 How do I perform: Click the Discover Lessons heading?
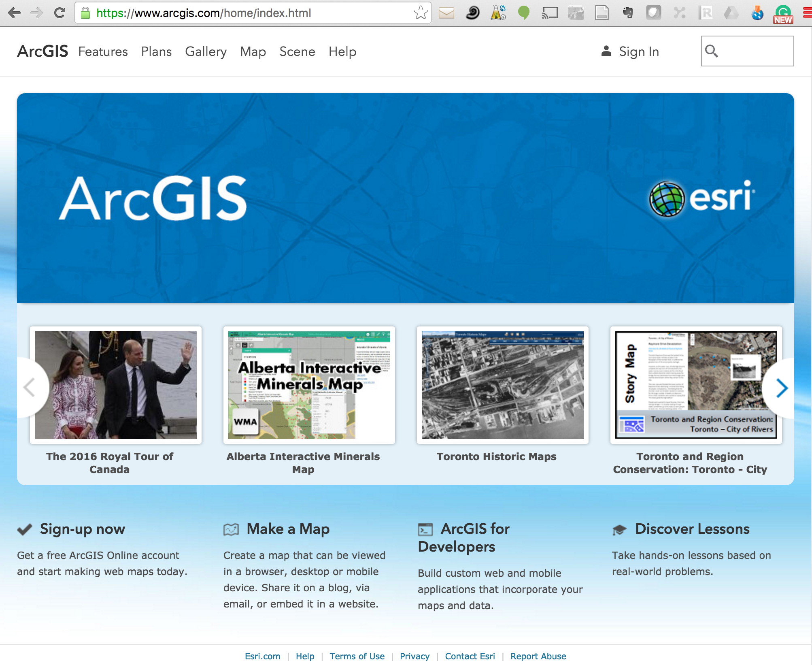click(x=692, y=529)
